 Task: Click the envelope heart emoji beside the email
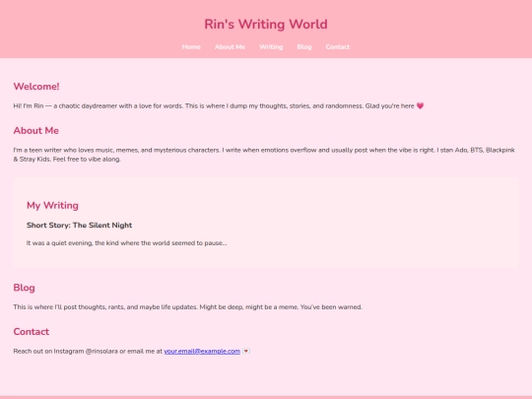pyautogui.click(x=246, y=351)
